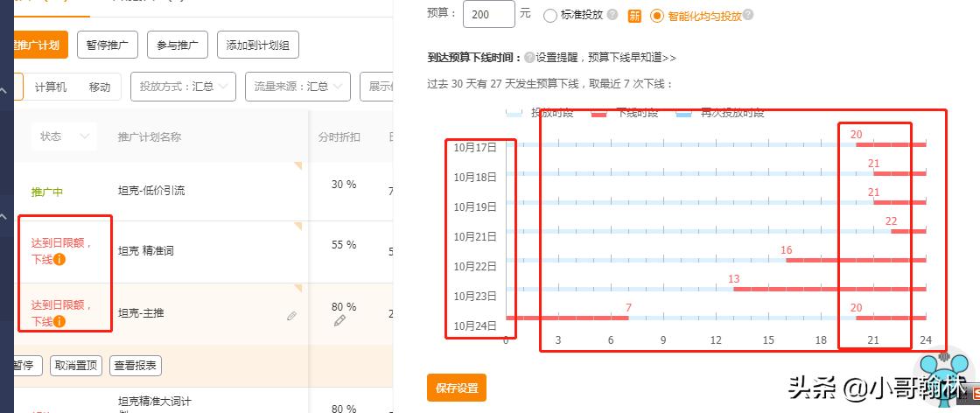
Task: Open 流量来源：汇总 dropdown
Action: [297, 87]
